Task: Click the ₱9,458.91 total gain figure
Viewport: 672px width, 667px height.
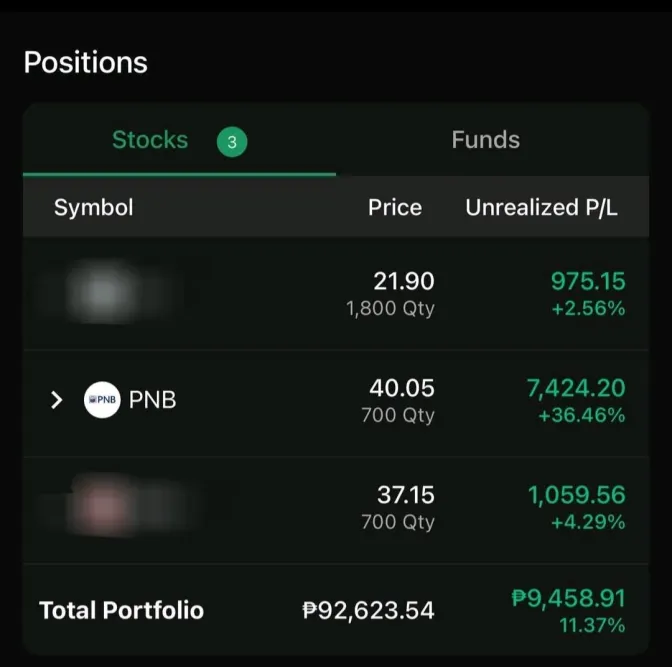Action: pyautogui.click(x=568, y=598)
